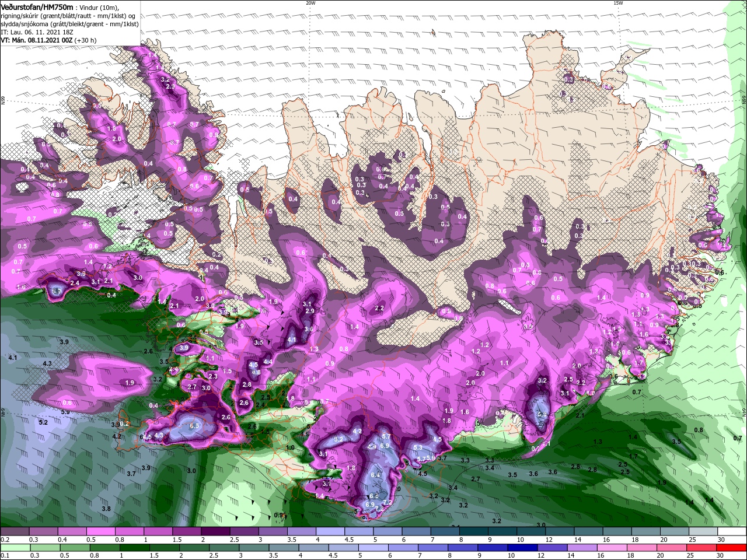The width and height of the screenshot is (747, 560).
Task: Click the 4.4 precipitation value on the map
Action: click(268, 362)
